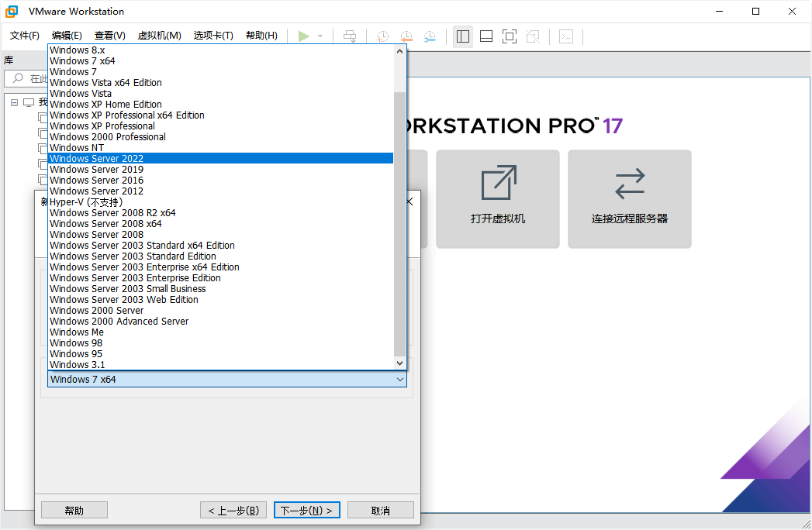Enter full screen mode via toolbar icon

point(510,36)
